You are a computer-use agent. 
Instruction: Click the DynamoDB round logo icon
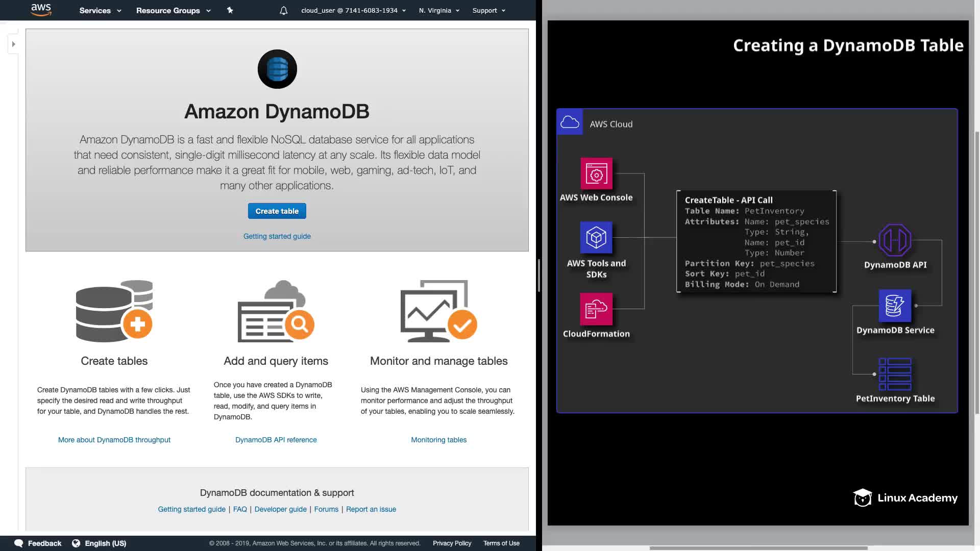point(277,69)
